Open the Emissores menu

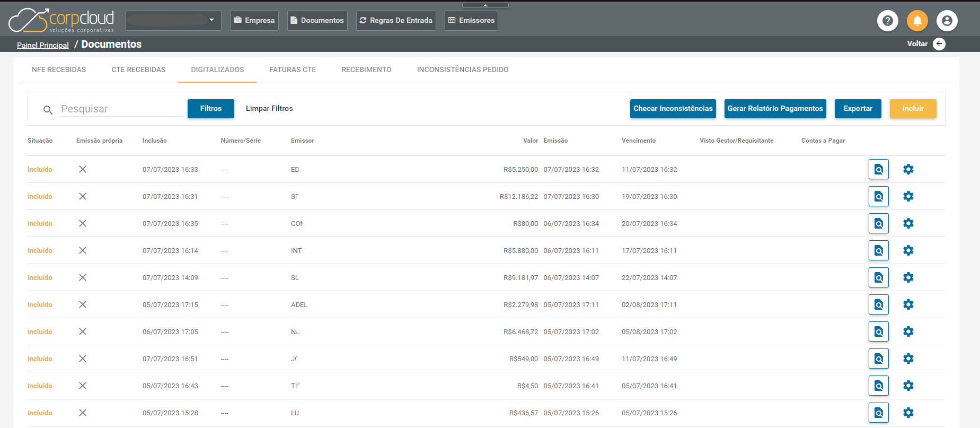coord(471,20)
